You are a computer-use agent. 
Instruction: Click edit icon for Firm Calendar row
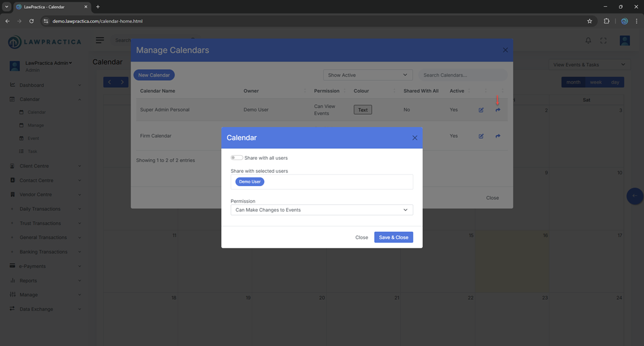point(481,136)
